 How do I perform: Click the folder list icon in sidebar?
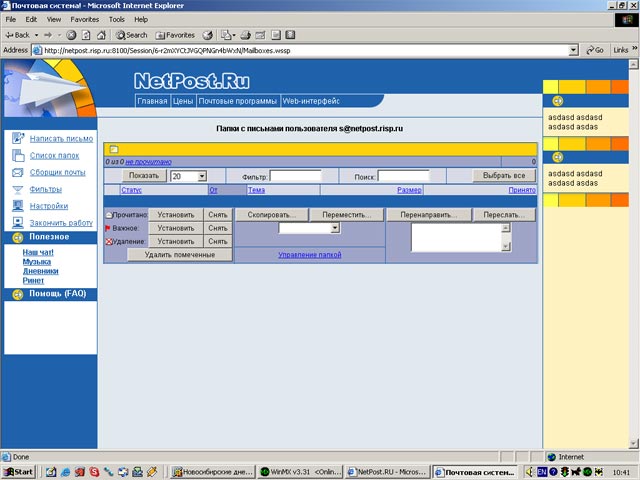pyautogui.click(x=18, y=155)
